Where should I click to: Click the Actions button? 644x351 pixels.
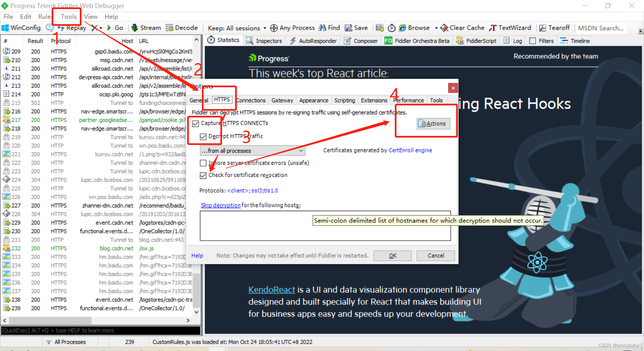coord(433,123)
